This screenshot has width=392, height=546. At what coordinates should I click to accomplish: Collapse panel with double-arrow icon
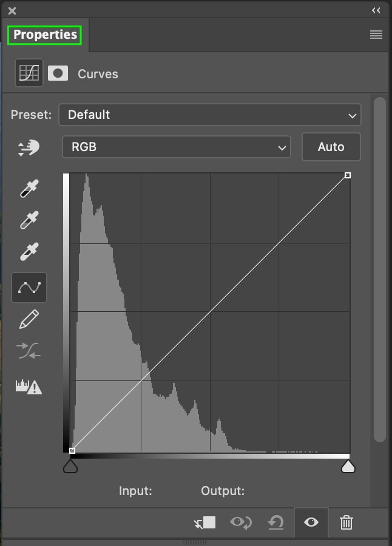click(376, 10)
